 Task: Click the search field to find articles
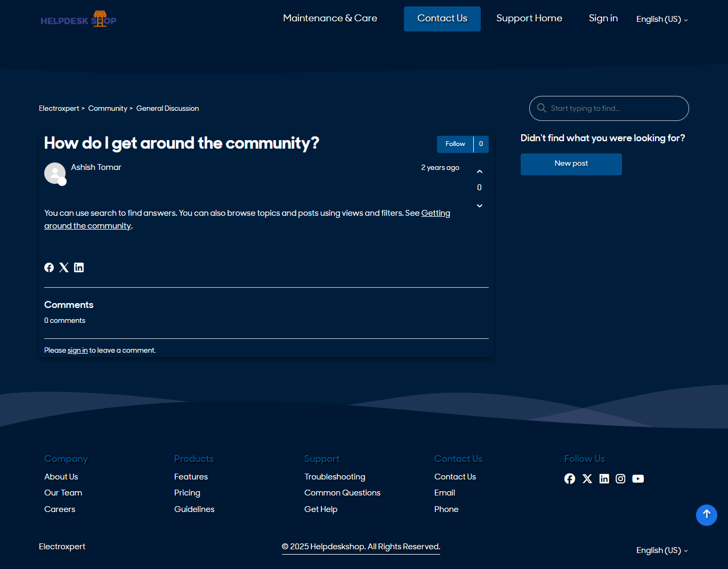coord(613,108)
